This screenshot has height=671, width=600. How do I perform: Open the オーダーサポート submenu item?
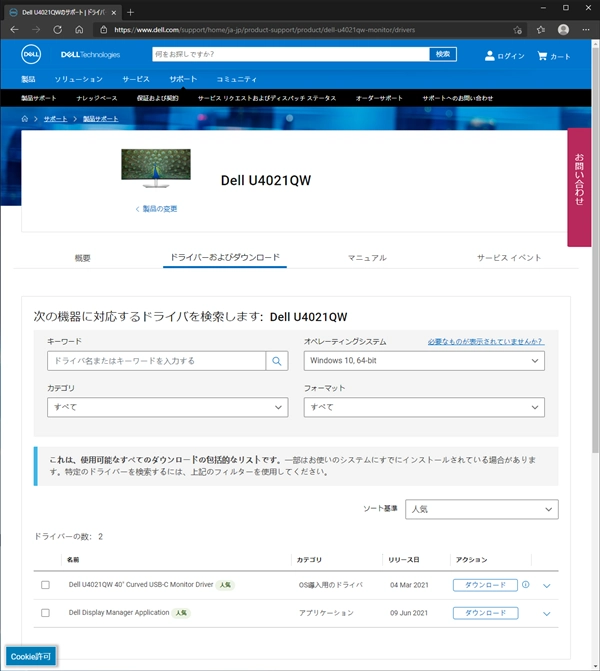point(379,98)
